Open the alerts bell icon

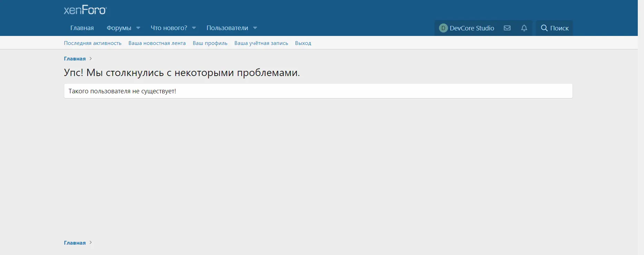(x=524, y=28)
